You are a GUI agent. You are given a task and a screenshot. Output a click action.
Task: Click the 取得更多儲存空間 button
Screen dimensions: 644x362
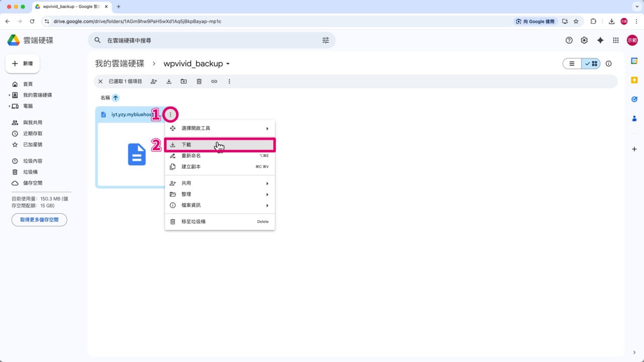coord(39,220)
